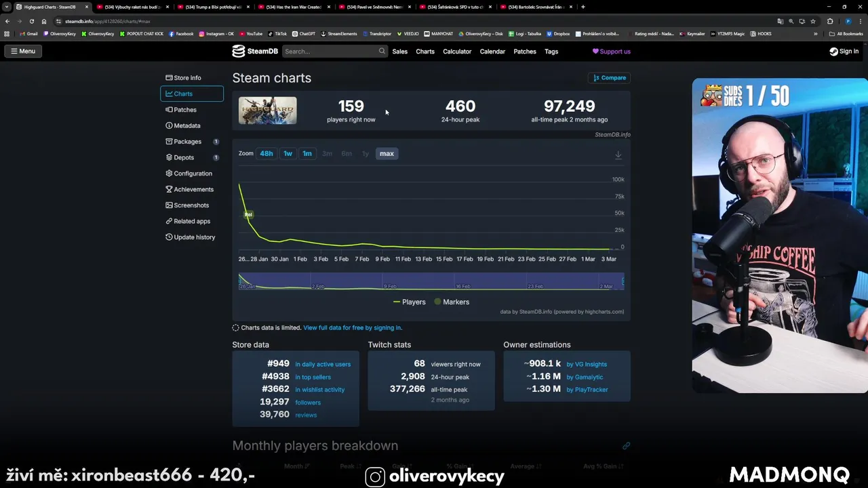Set chart zoom to 1w
Image resolution: width=868 pixels, height=488 pixels.
[288, 153]
